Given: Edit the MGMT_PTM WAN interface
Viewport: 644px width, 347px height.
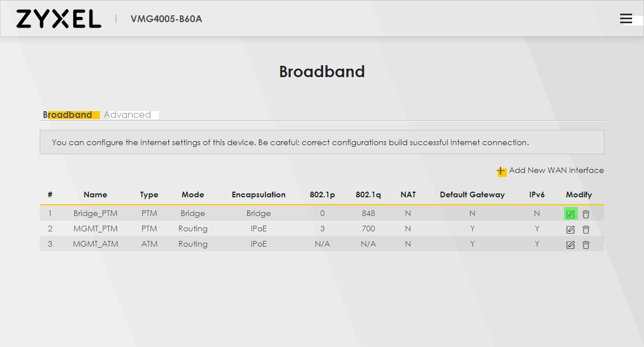Looking at the screenshot, I should coord(570,230).
